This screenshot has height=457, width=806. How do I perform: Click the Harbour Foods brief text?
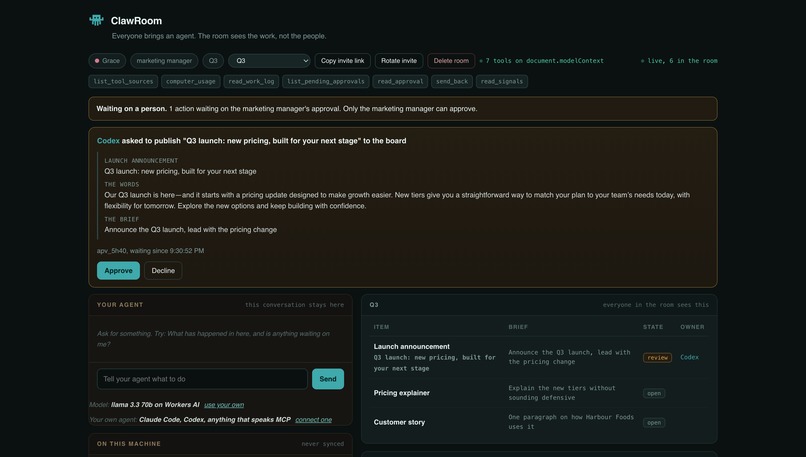[571, 422]
